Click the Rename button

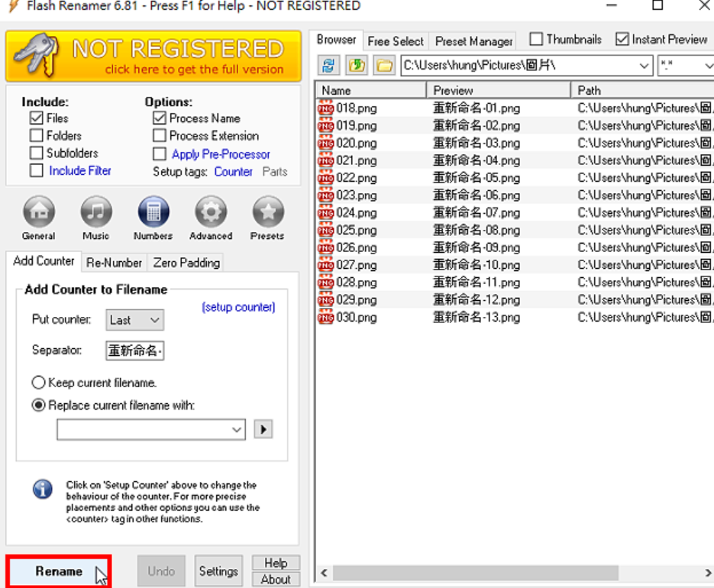tap(59, 571)
